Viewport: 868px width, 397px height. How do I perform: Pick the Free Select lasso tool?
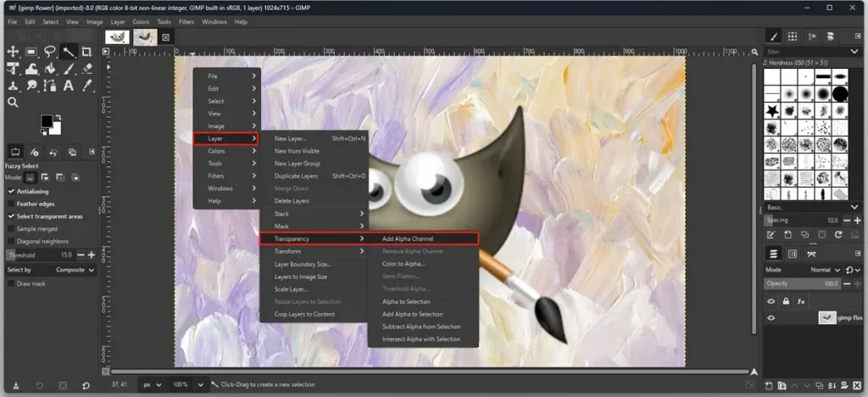pyautogui.click(x=50, y=52)
